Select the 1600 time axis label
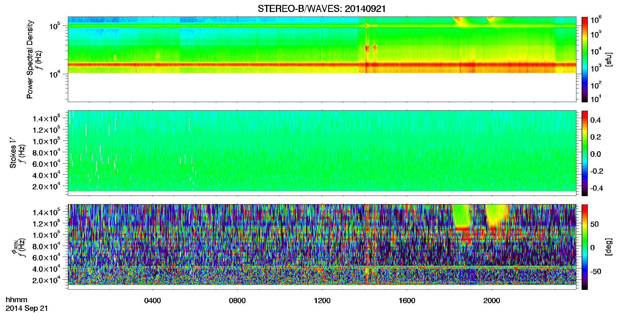Viewport: 644px width, 332px height. click(x=407, y=301)
